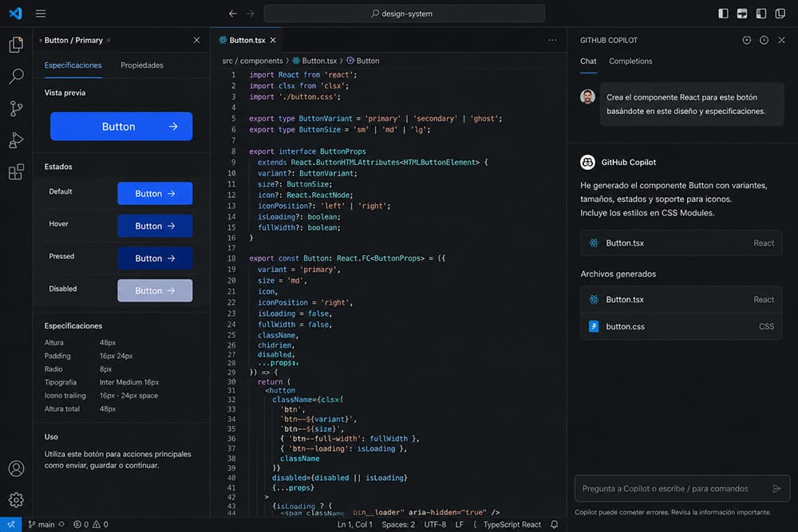
Task: Open the Accounts icon in activity bar
Action: coord(16,468)
